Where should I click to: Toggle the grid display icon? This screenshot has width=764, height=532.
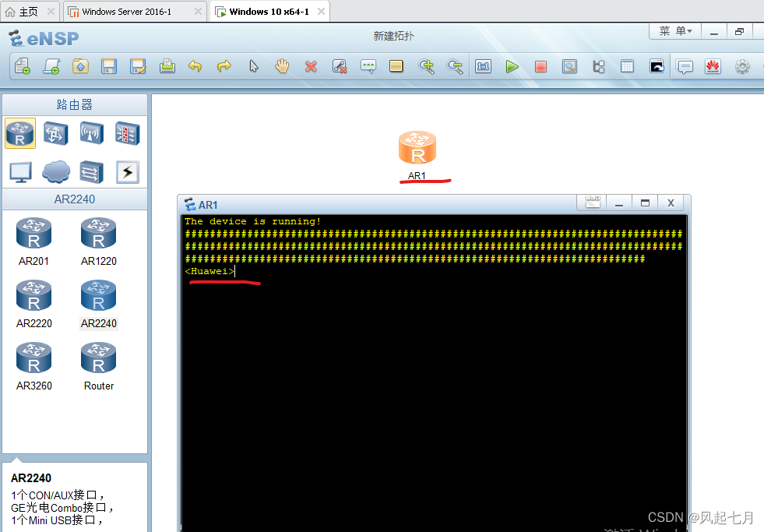(x=628, y=66)
